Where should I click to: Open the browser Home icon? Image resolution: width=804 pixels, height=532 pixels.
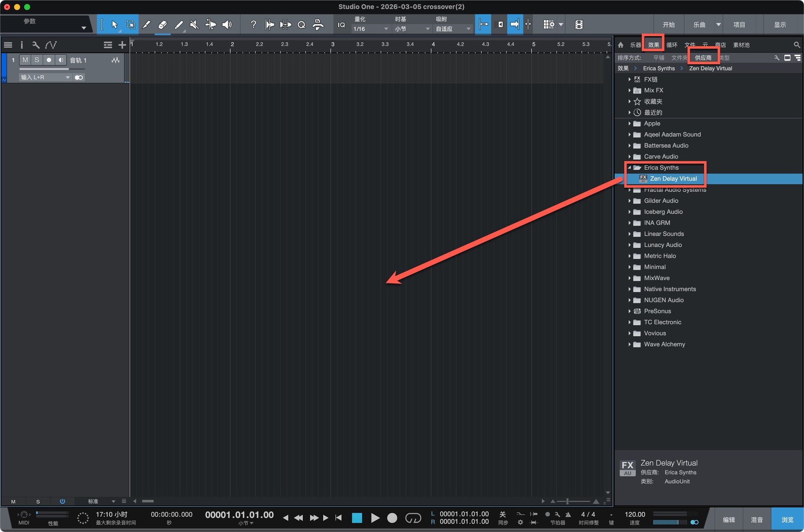pyautogui.click(x=621, y=45)
